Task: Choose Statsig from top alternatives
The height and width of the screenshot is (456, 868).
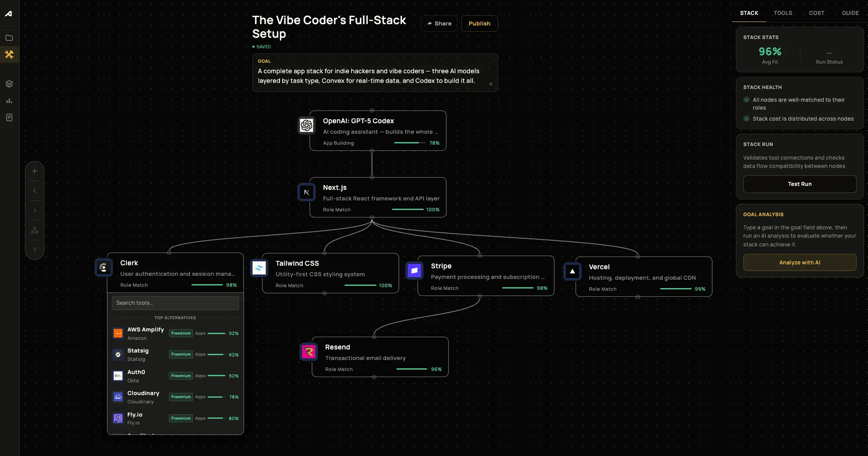Action: point(176,355)
